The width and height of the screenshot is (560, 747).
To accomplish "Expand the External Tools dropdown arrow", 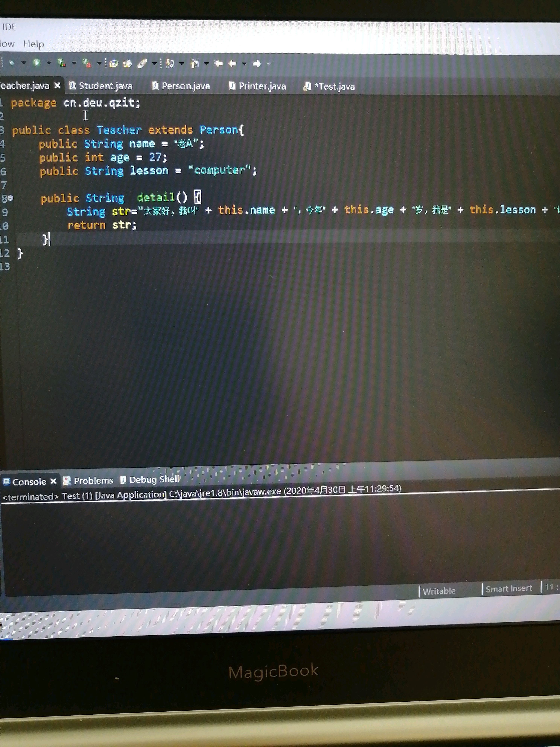I will [x=99, y=63].
